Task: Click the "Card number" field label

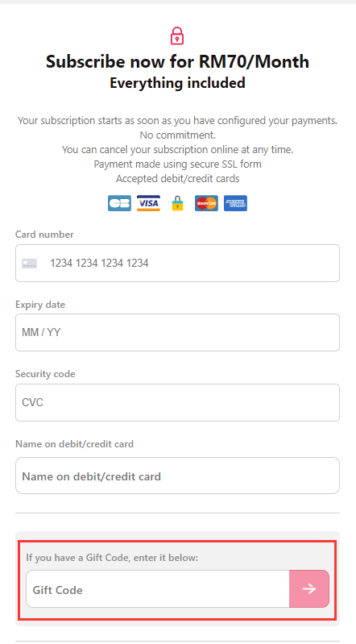Action: pyautogui.click(x=44, y=235)
